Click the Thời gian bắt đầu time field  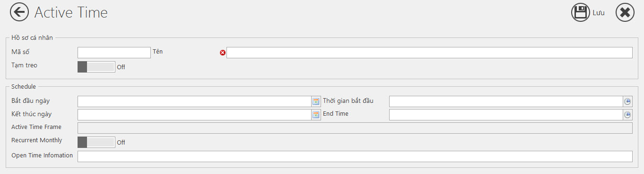point(506,101)
